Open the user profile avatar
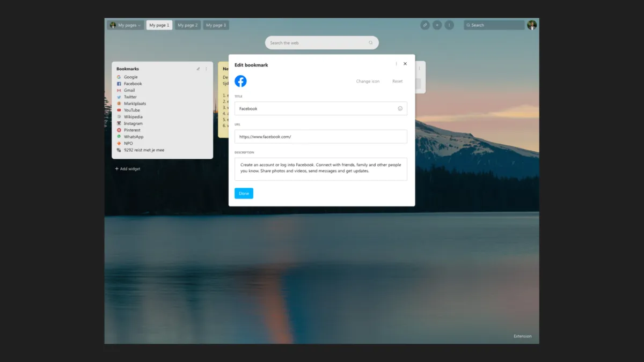 532,25
